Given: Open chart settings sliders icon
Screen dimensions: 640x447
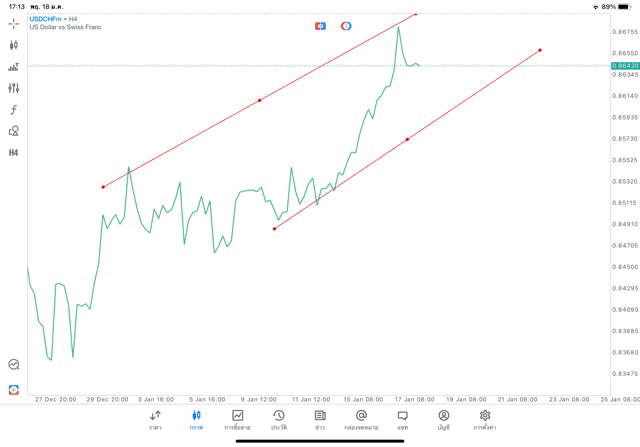Looking at the screenshot, I should pyautogui.click(x=13, y=88).
